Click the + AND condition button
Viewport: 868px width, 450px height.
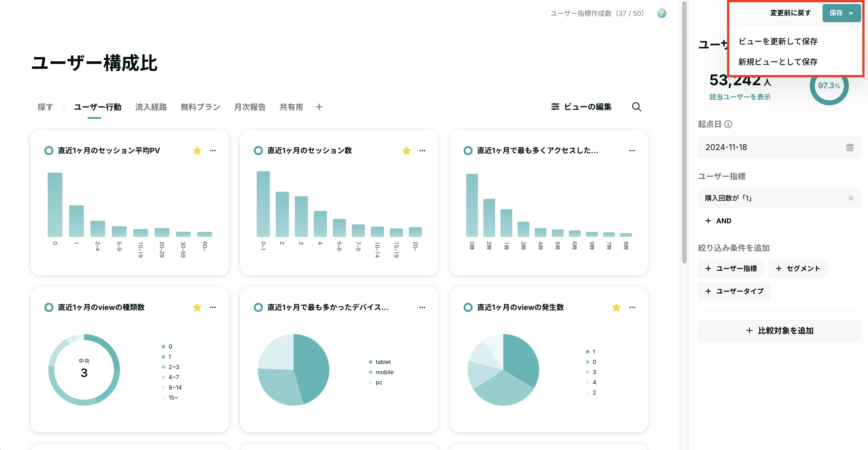click(x=719, y=221)
